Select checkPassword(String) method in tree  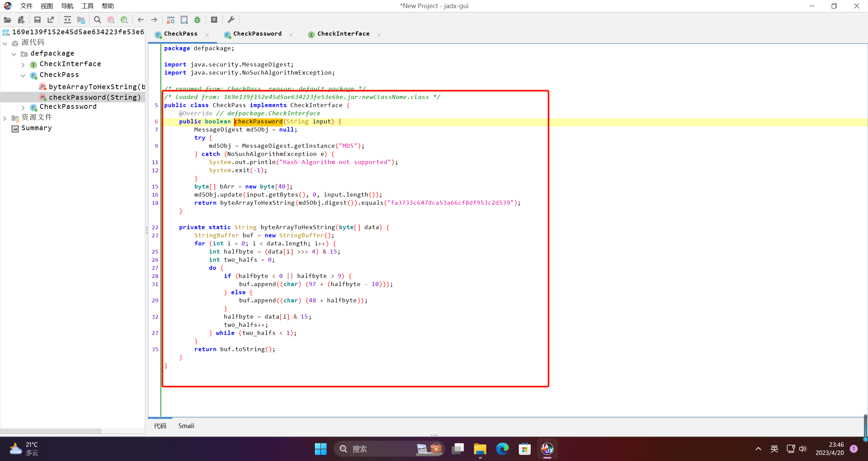tap(95, 97)
